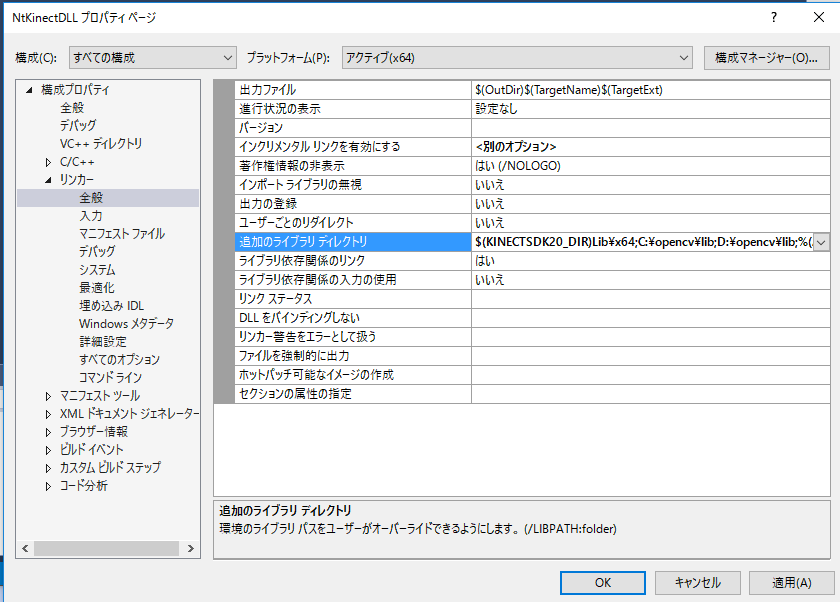Viewport: 840px width, 602px height.
Task: Select 入力 under the linker section
Action: 91,216
